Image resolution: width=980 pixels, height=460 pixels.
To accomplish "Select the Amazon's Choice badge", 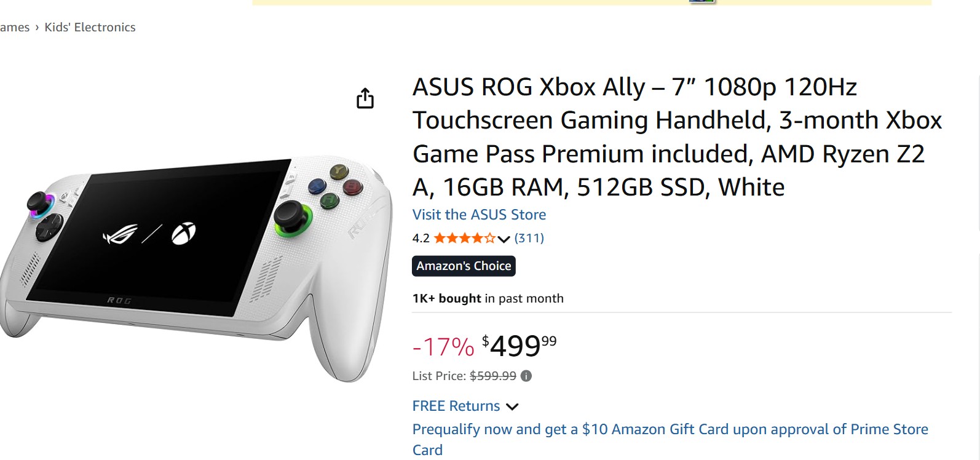I will tap(463, 266).
